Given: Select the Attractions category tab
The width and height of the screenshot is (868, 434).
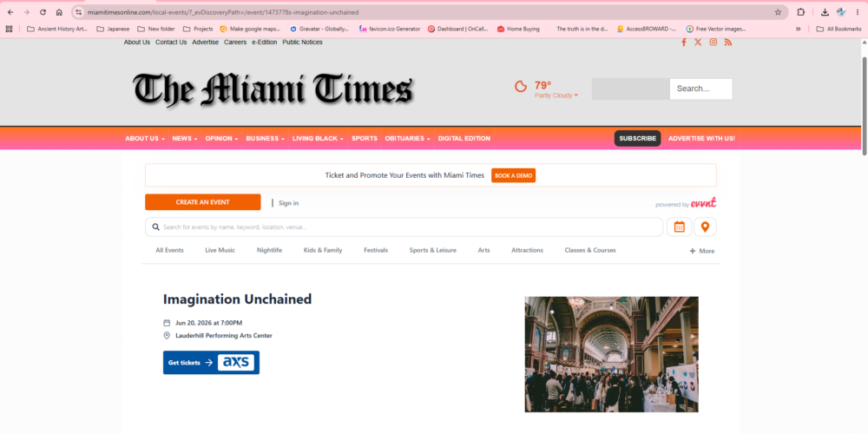Looking at the screenshot, I should [x=527, y=250].
